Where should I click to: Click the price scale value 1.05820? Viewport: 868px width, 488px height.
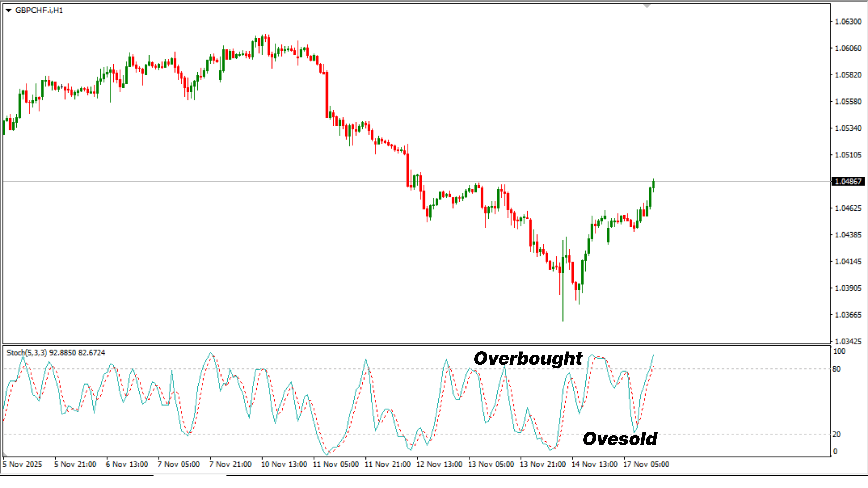848,75
